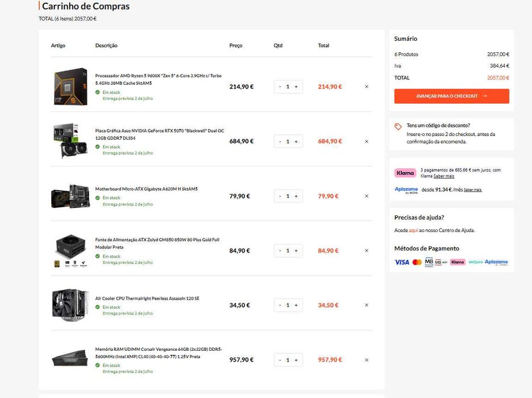This screenshot has width=532, height=398.
Task: Click the Mastercard payment method logo
Action: pyautogui.click(x=417, y=262)
